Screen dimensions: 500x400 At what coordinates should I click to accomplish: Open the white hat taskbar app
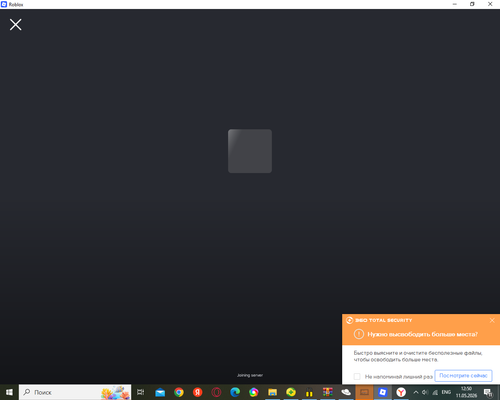point(346,392)
